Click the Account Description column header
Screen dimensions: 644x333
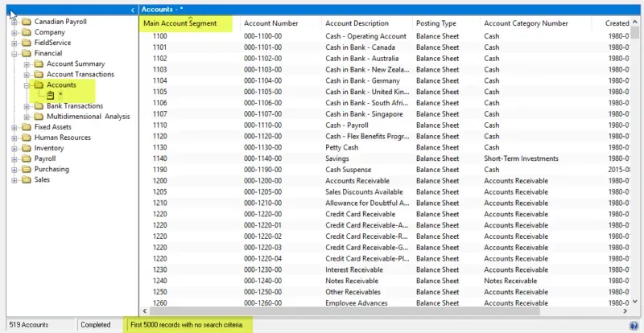[357, 23]
